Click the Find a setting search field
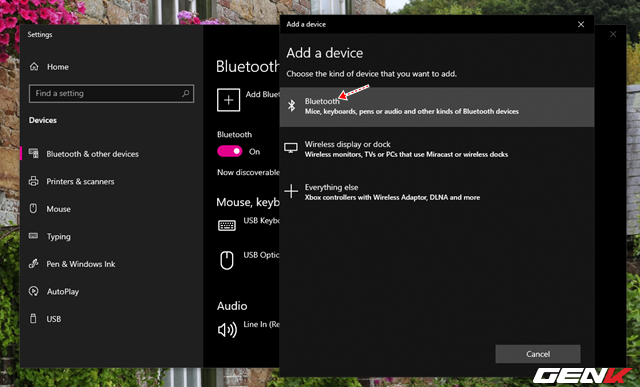Viewport: 640px width, 387px height. click(111, 93)
